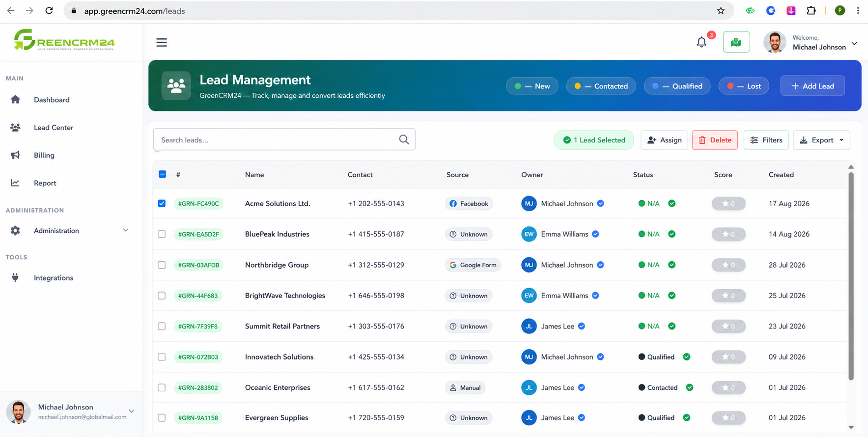
Task: Check Evergreen Supplies row checkbox
Action: pyautogui.click(x=162, y=418)
